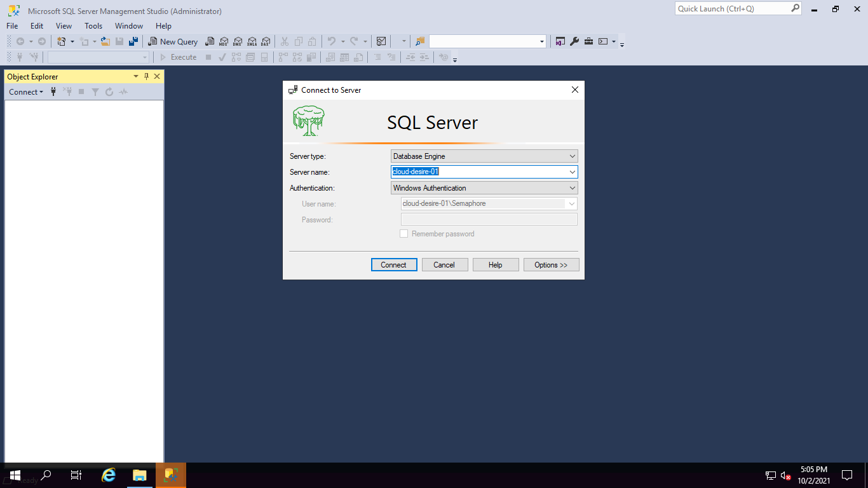
Task: Close the Connect to Server dialog
Action: [x=575, y=90]
